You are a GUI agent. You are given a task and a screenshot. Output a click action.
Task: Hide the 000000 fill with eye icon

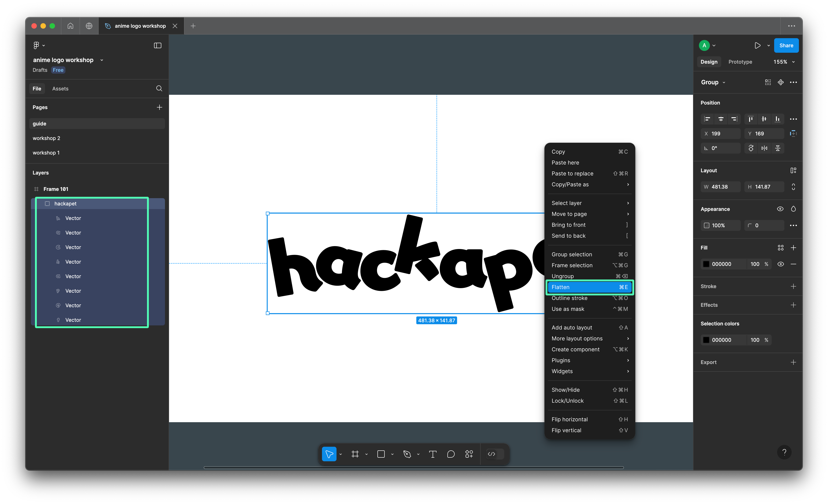pyautogui.click(x=780, y=264)
